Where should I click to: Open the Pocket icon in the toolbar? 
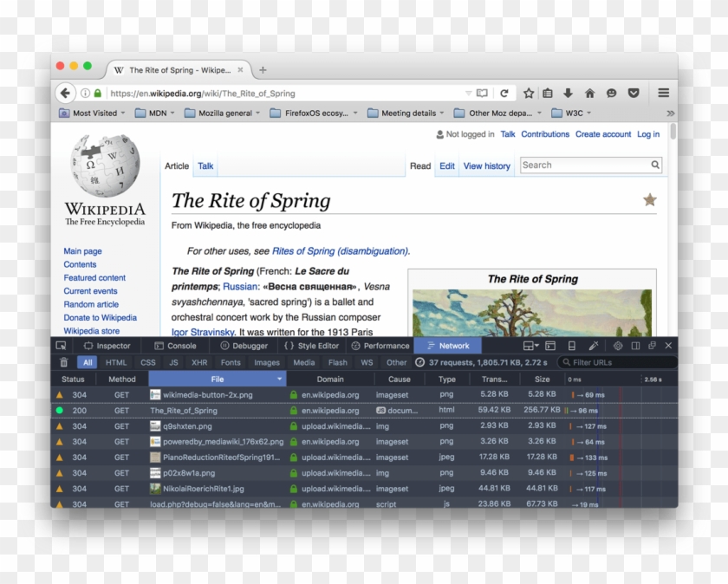(634, 94)
